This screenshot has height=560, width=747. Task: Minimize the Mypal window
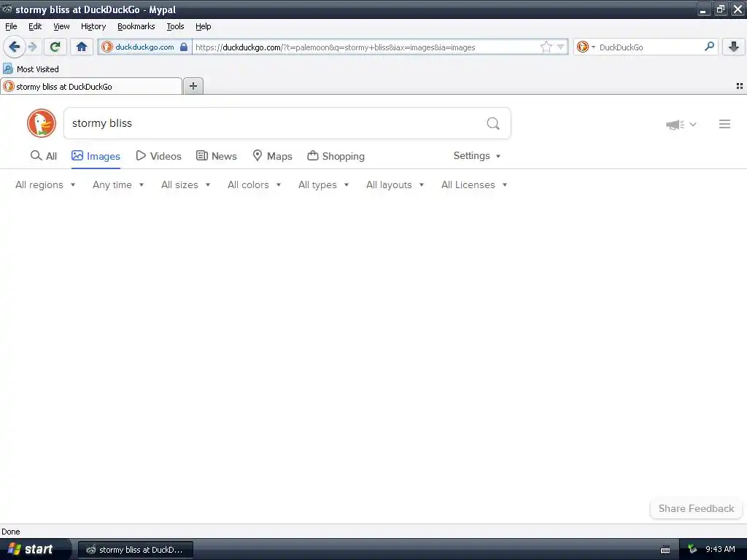704,9
